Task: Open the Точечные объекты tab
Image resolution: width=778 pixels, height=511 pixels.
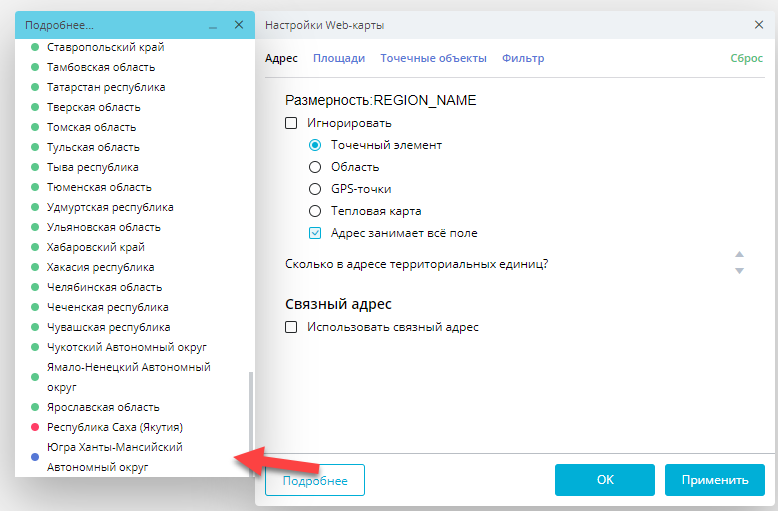Action: (433, 58)
